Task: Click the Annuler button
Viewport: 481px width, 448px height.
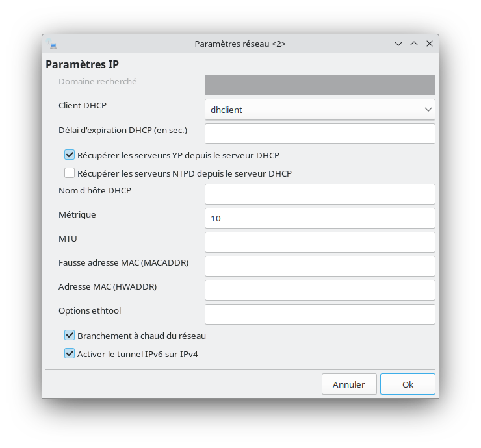Action: pyautogui.click(x=349, y=384)
